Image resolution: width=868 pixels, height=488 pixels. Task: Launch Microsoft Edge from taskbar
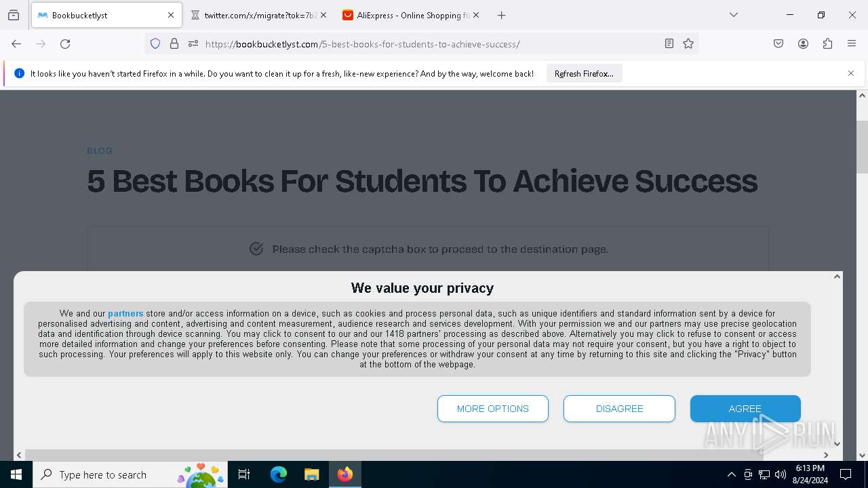(x=279, y=474)
